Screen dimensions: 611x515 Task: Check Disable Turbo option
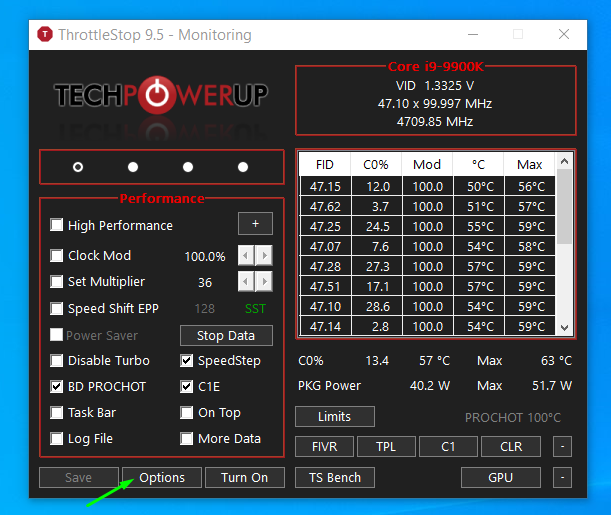[x=57, y=361]
